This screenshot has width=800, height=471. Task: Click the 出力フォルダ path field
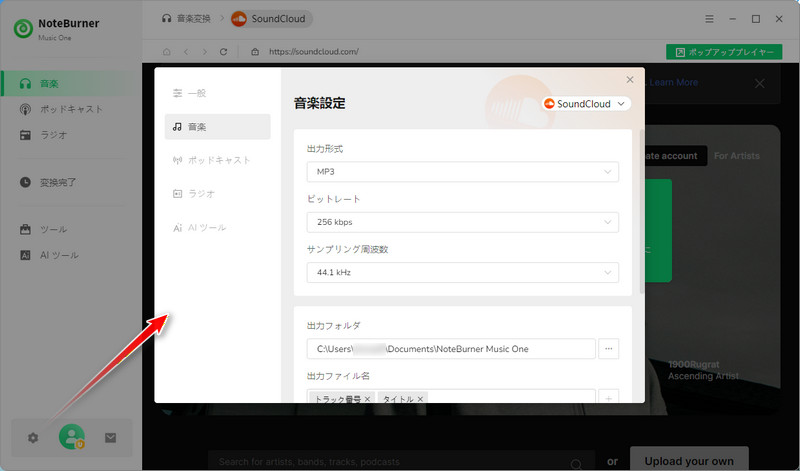(x=451, y=349)
